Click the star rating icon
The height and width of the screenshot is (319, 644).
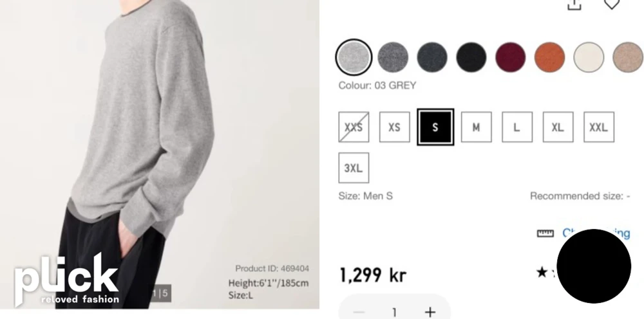(x=542, y=271)
